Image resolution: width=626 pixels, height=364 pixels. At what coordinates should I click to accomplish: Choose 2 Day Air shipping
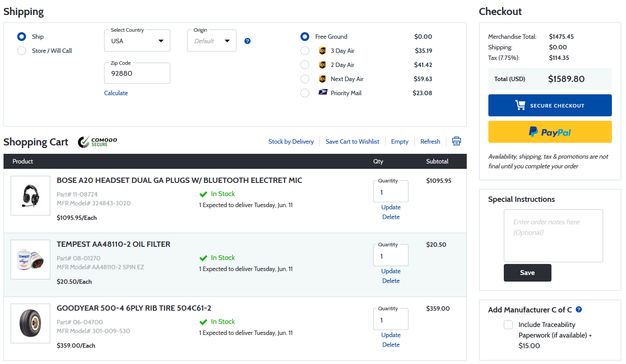305,65
